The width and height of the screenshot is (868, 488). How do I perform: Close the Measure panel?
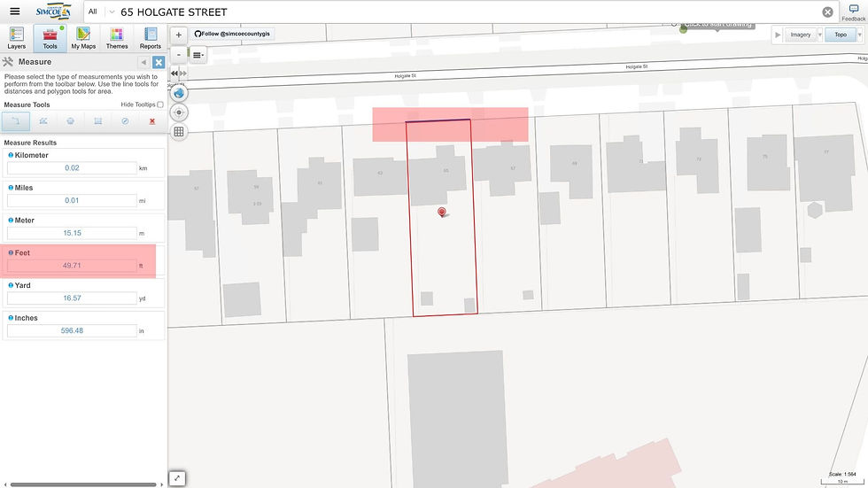click(x=159, y=62)
